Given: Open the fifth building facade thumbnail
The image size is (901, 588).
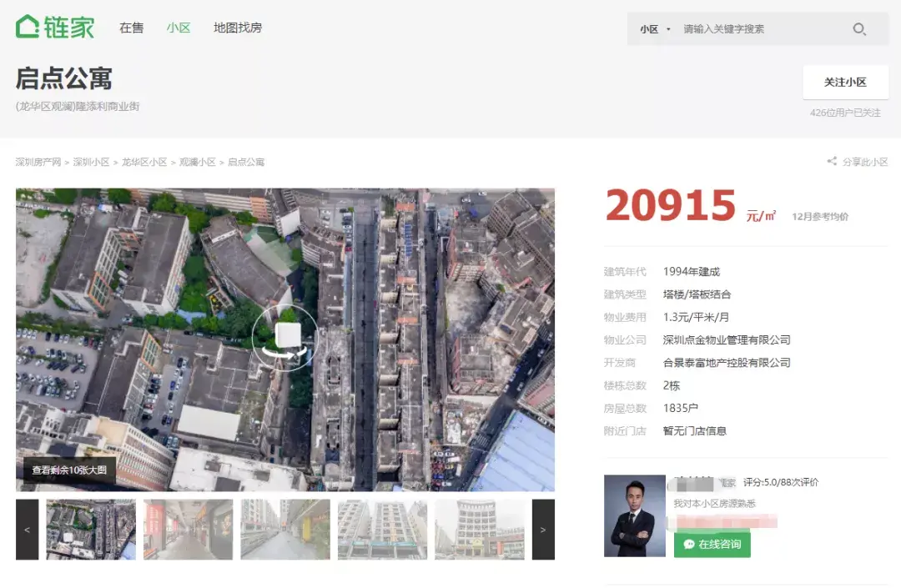Looking at the screenshot, I should tap(480, 530).
